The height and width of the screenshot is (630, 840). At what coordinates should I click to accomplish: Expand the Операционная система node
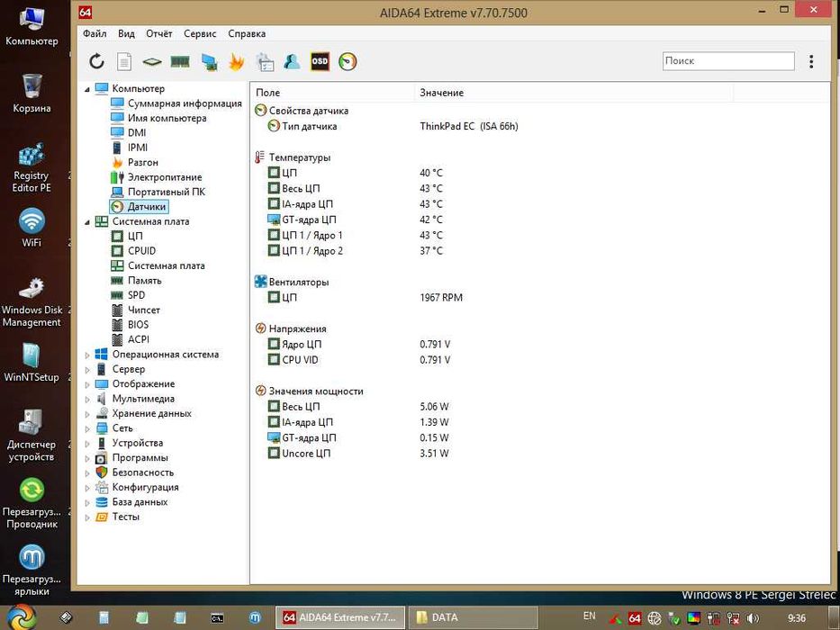coord(87,355)
